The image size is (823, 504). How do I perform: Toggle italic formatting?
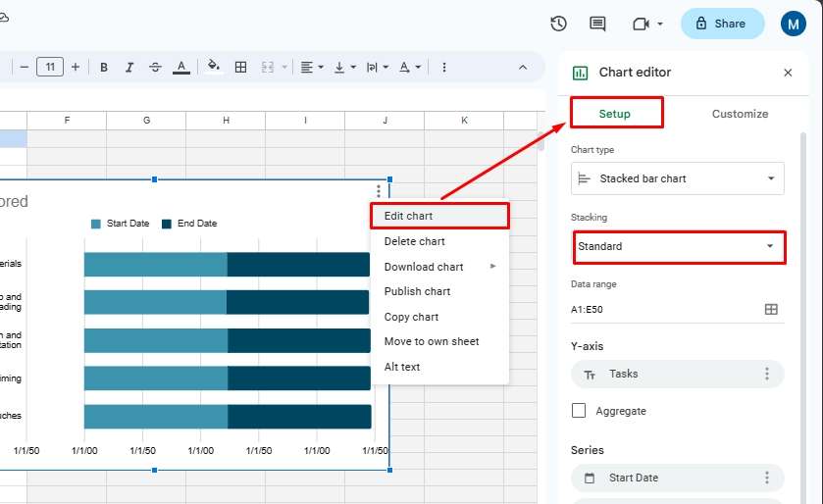pyautogui.click(x=129, y=67)
